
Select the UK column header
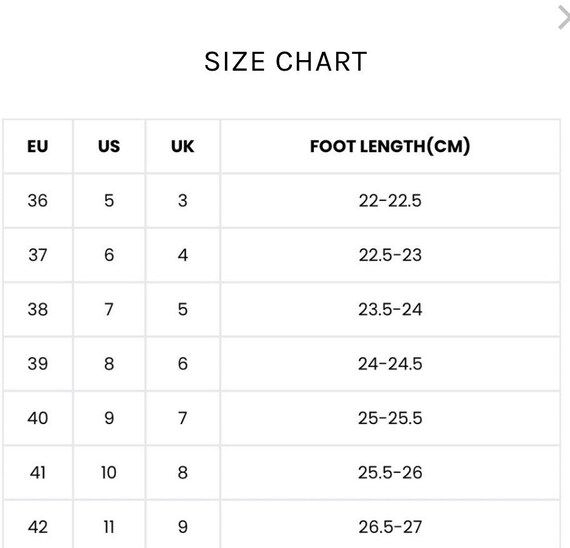[183, 146]
